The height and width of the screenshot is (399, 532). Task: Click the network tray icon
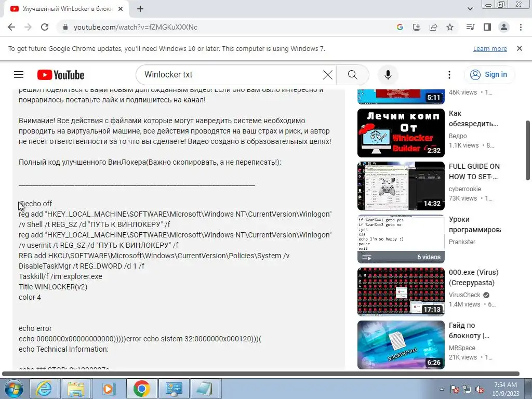(467, 389)
